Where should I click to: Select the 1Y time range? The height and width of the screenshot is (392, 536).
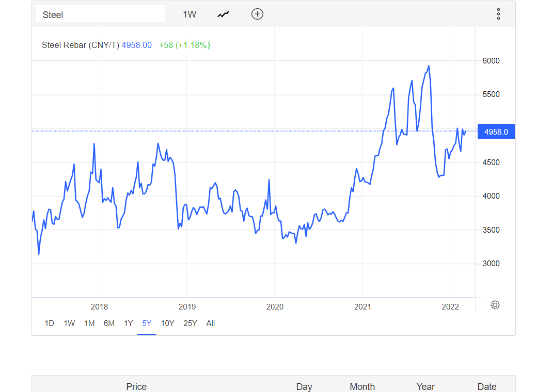128,323
